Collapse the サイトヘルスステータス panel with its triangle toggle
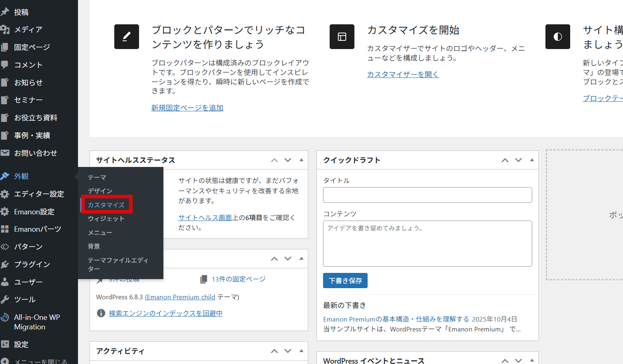This screenshot has width=623, height=364. click(x=301, y=160)
